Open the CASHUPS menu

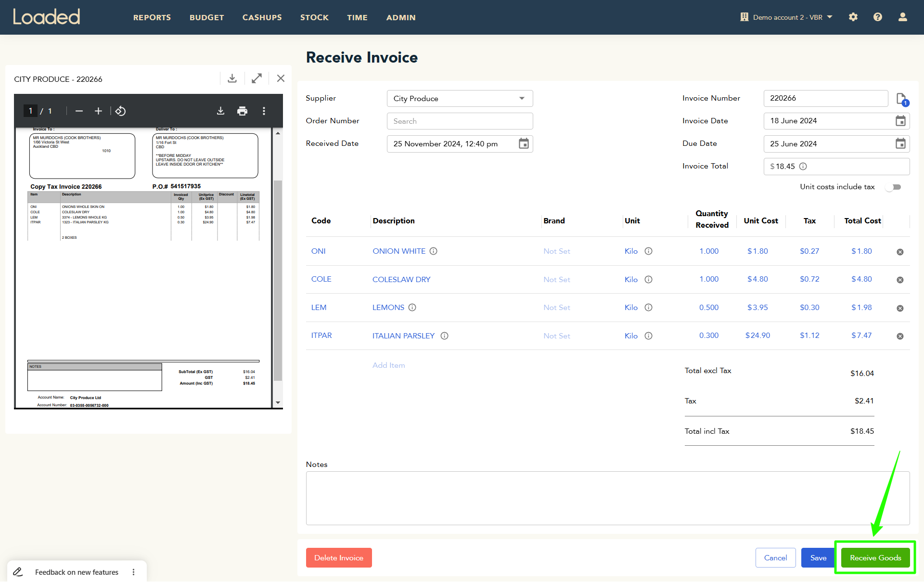[262, 17]
